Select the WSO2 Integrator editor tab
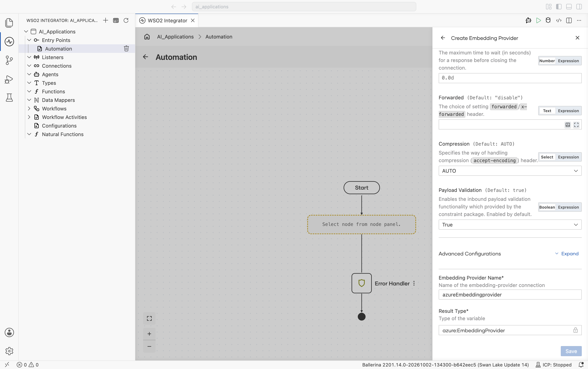The image size is (588, 369). pyautogui.click(x=167, y=20)
